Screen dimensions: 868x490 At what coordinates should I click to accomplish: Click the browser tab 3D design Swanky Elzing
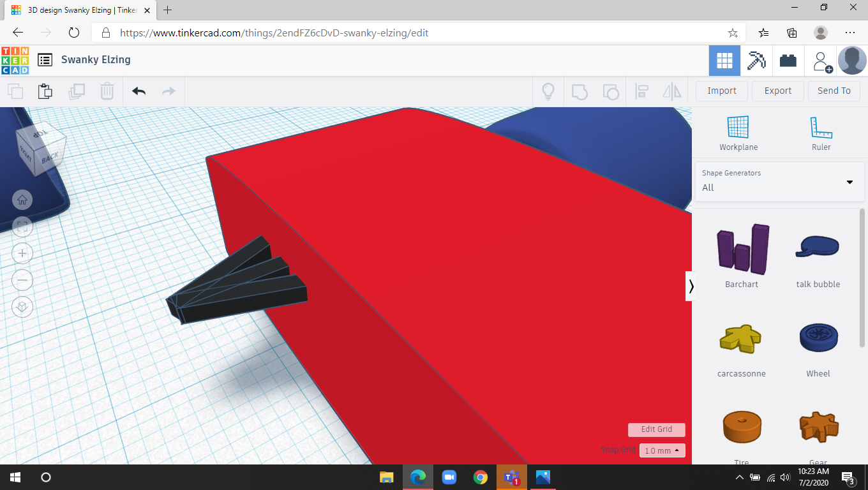(80, 10)
